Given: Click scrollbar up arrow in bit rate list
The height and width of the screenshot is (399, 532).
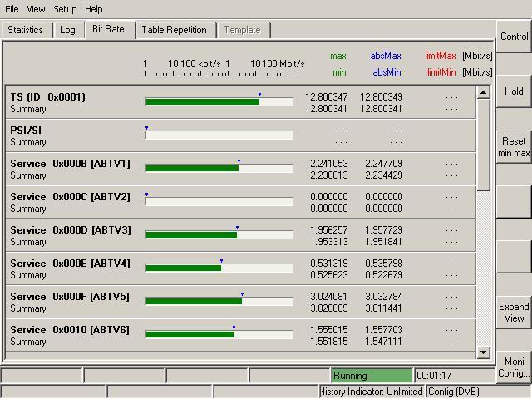Looking at the screenshot, I should point(484,91).
